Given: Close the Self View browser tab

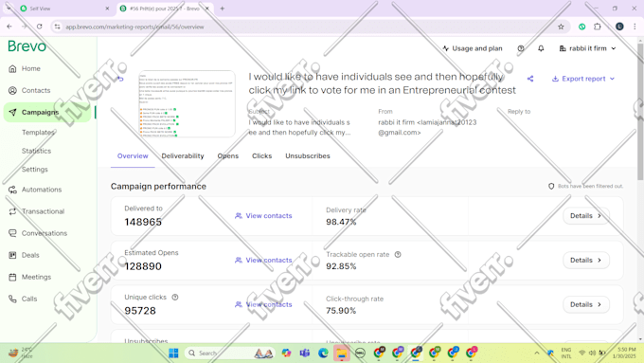Looking at the screenshot, I should point(107,9).
